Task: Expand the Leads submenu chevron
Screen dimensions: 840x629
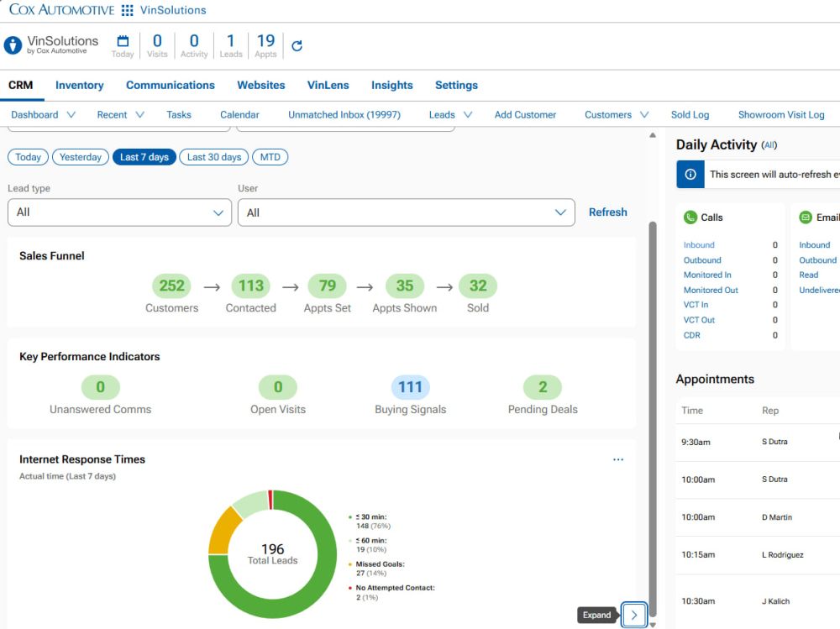Action: pos(468,115)
